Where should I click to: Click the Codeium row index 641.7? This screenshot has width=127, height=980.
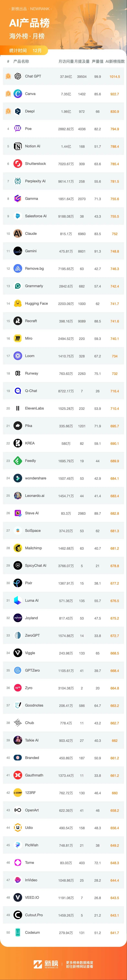coord(114,933)
